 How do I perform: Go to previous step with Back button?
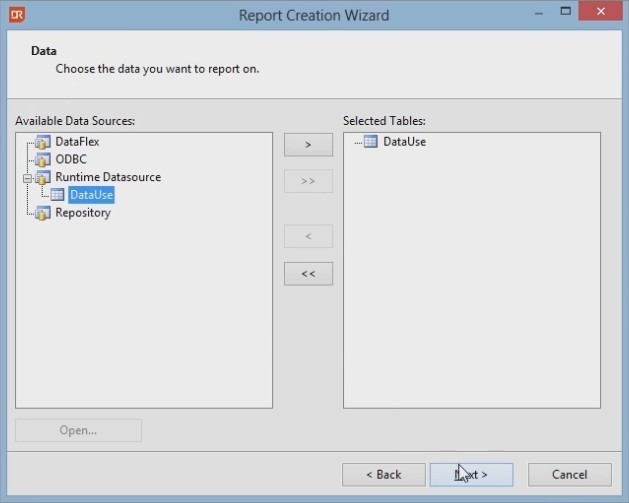coord(383,474)
